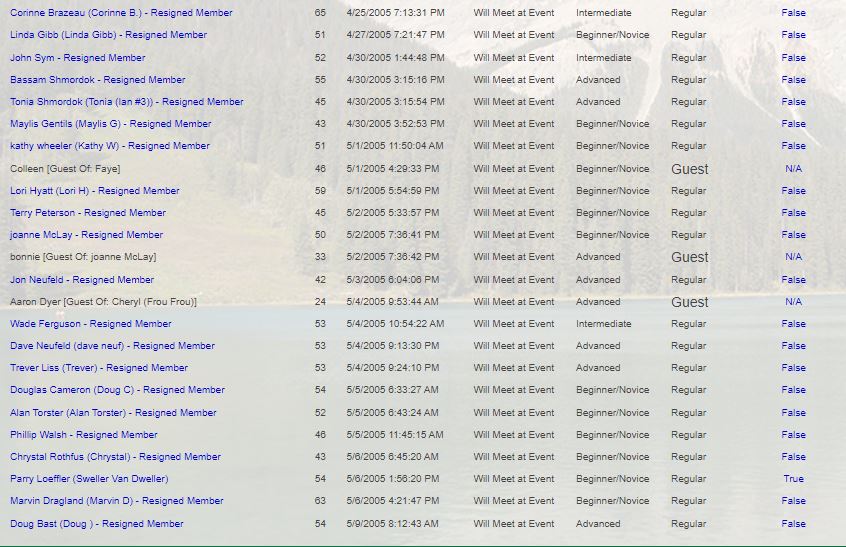This screenshot has width=846, height=547.
Task: Select the Phillip Walsh member link
Action: pos(83,435)
